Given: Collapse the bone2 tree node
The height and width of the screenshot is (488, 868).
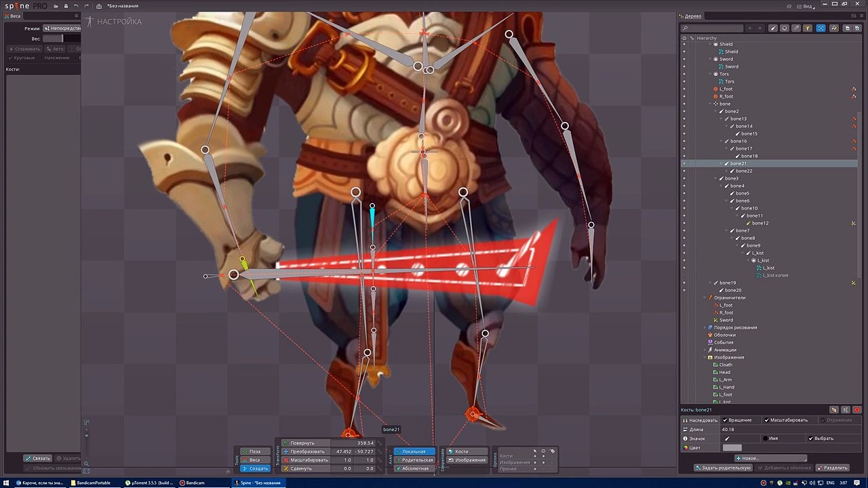Looking at the screenshot, I should 715,111.
